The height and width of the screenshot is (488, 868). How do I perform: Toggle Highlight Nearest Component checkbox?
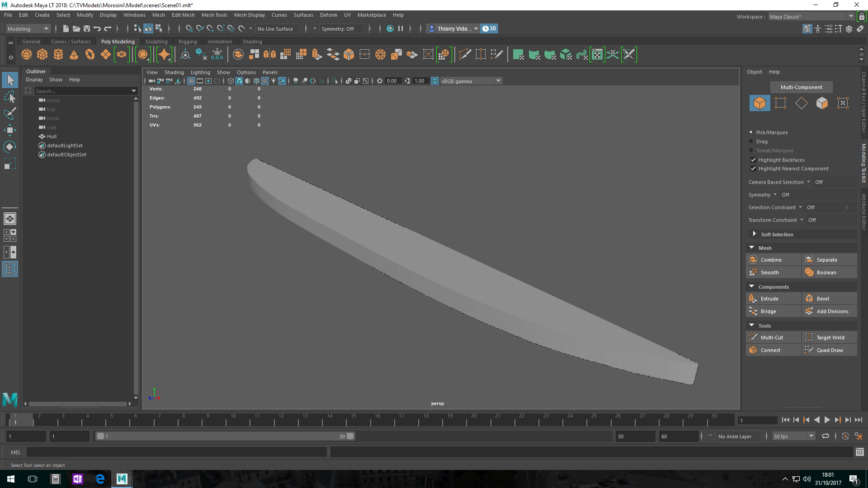click(753, 169)
